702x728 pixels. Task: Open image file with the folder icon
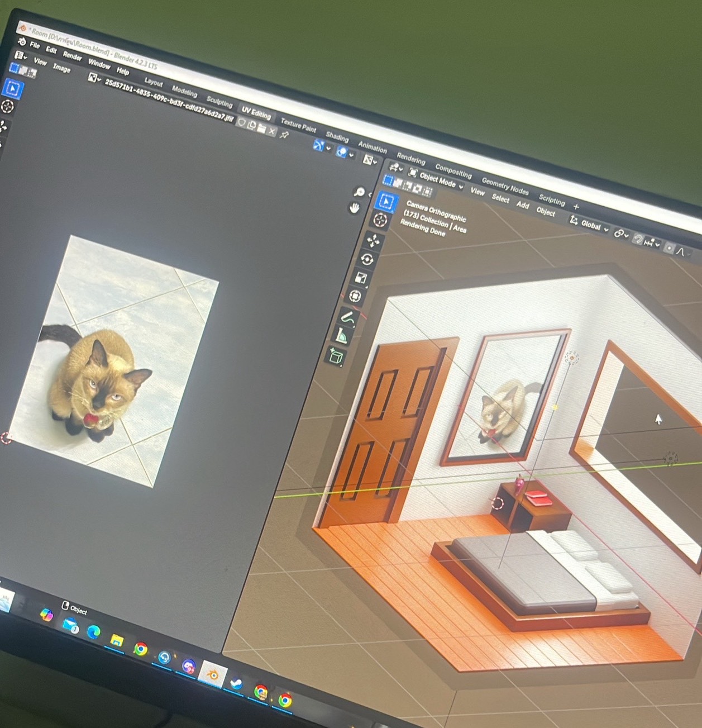261,129
